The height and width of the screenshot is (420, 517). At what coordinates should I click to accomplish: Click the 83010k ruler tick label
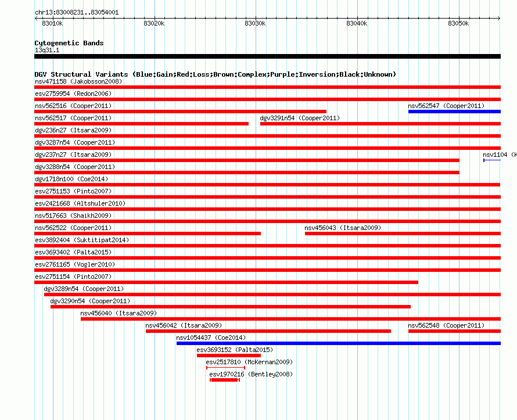52,23
